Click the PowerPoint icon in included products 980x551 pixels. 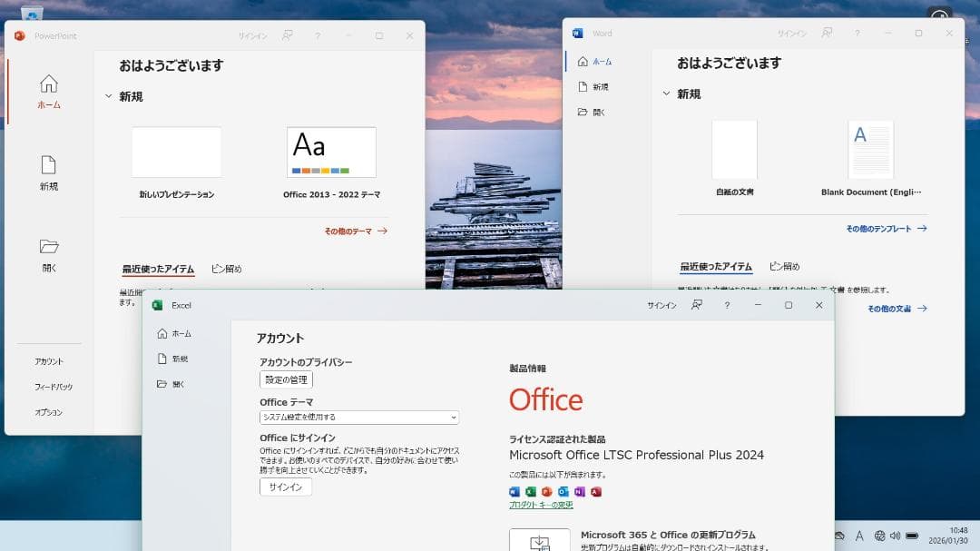click(x=546, y=491)
